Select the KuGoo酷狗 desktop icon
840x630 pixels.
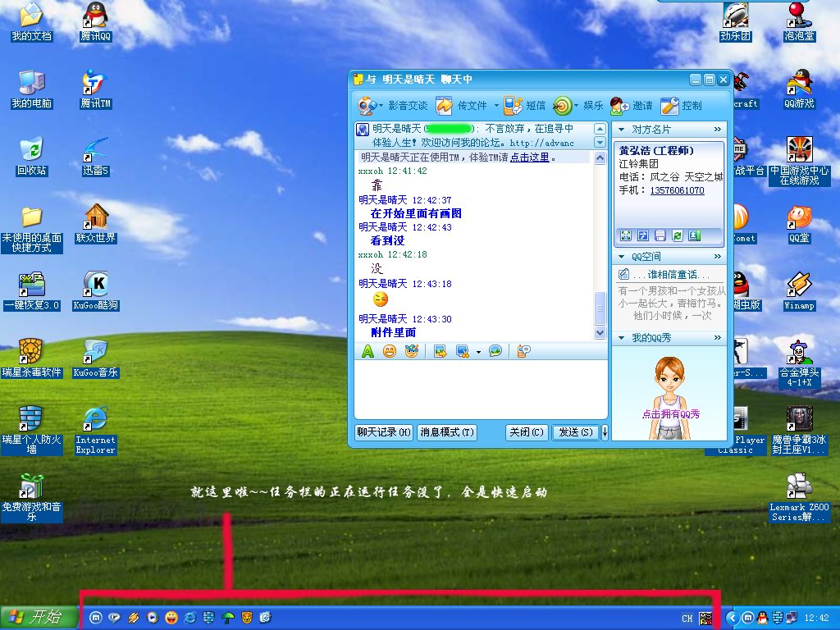pyautogui.click(x=96, y=291)
